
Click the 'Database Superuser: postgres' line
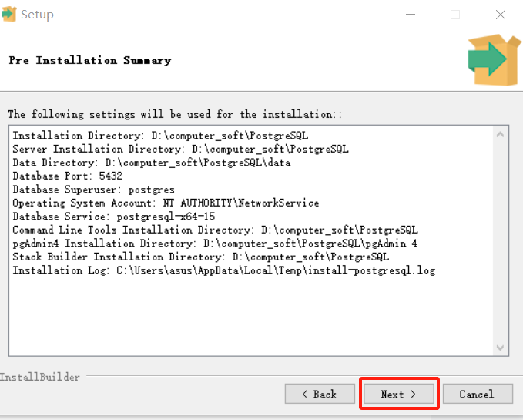(93, 190)
